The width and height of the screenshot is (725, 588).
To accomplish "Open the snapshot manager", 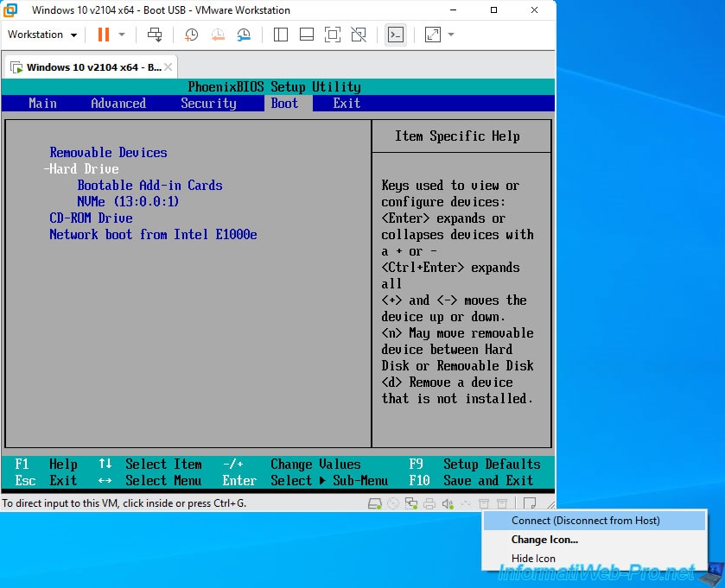I will click(244, 35).
